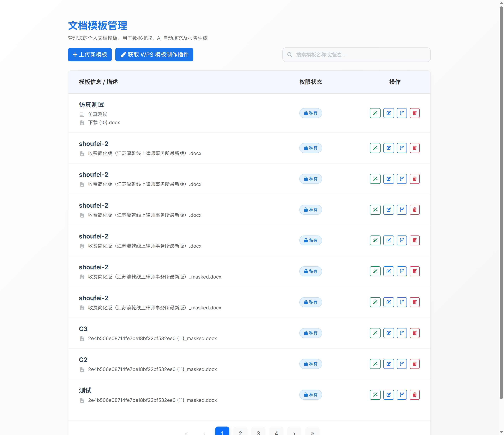Click the AI fill magic wand icon for 仿真测试
Screen dimensions: 504x435
click(375, 113)
